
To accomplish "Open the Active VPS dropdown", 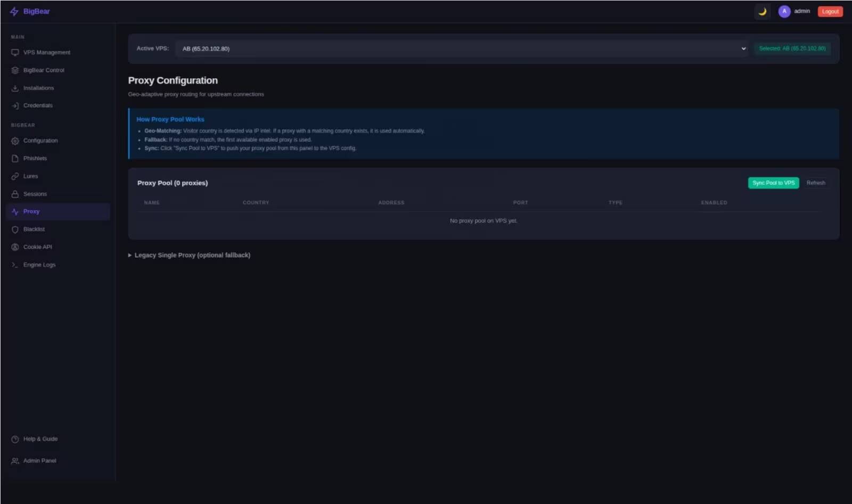I will point(463,48).
